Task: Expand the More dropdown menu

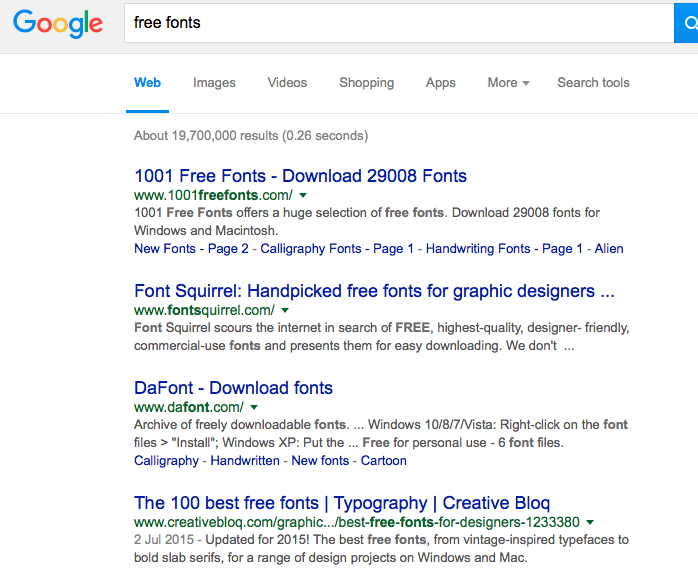Action: 508,83
